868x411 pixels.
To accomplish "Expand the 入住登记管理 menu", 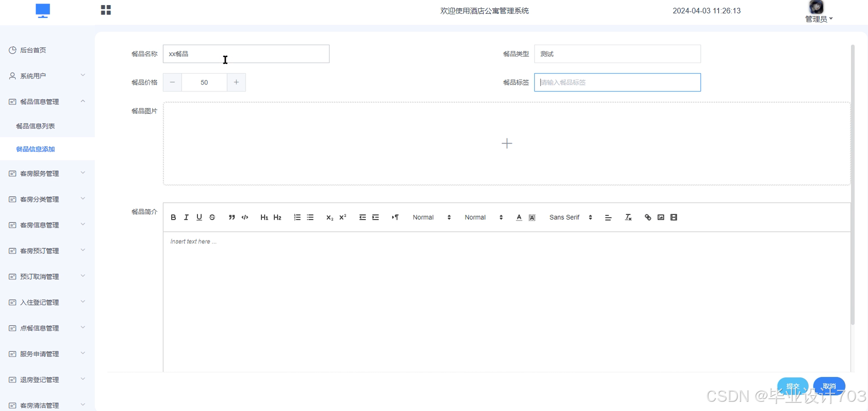I will point(47,302).
